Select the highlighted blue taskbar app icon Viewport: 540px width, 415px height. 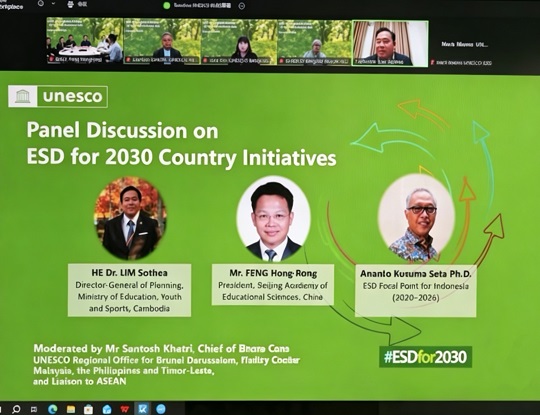pos(143,409)
